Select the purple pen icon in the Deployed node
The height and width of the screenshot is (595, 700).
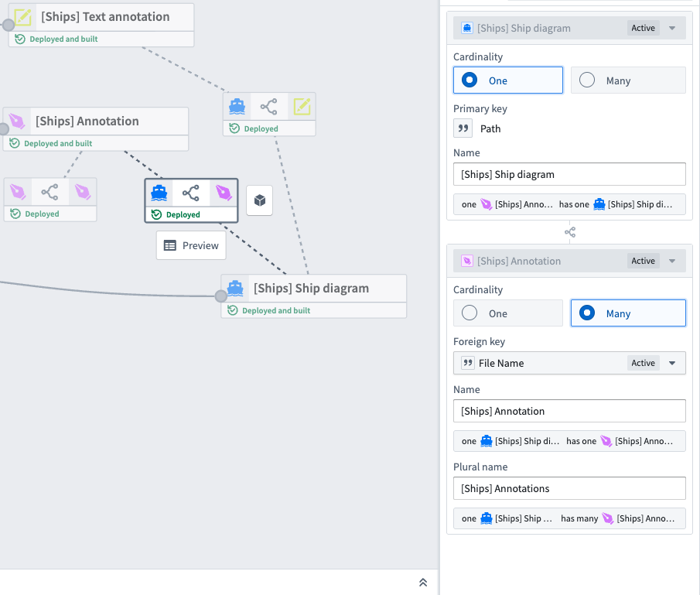pyautogui.click(x=224, y=193)
